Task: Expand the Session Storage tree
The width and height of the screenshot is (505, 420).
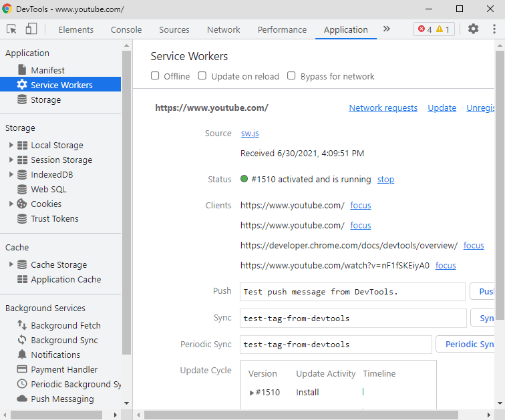Action: pyautogui.click(x=11, y=160)
